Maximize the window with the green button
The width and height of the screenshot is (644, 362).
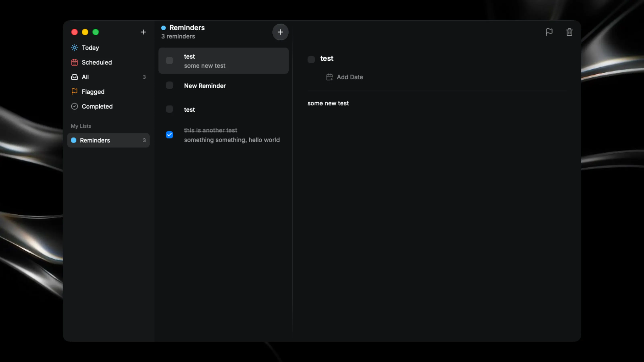[x=96, y=32]
